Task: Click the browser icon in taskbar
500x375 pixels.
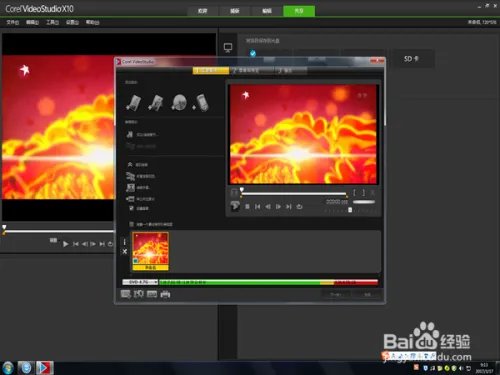Action: click(26, 368)
